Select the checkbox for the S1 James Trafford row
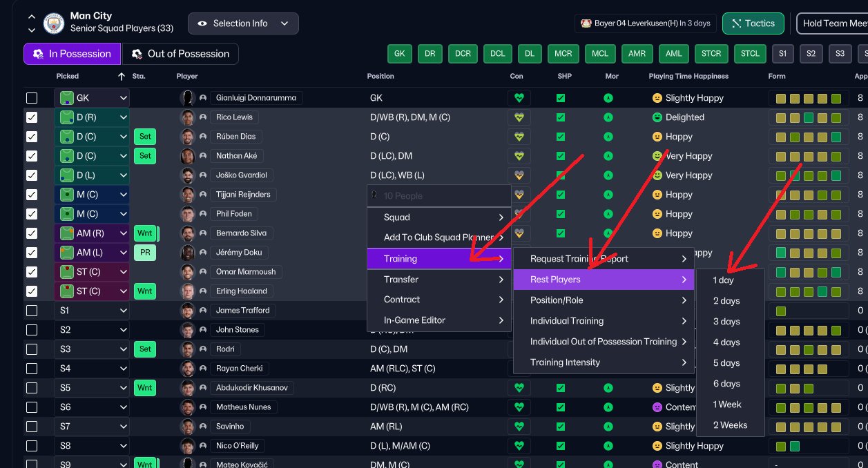The image size is (868, 468). tap(32, 311)
